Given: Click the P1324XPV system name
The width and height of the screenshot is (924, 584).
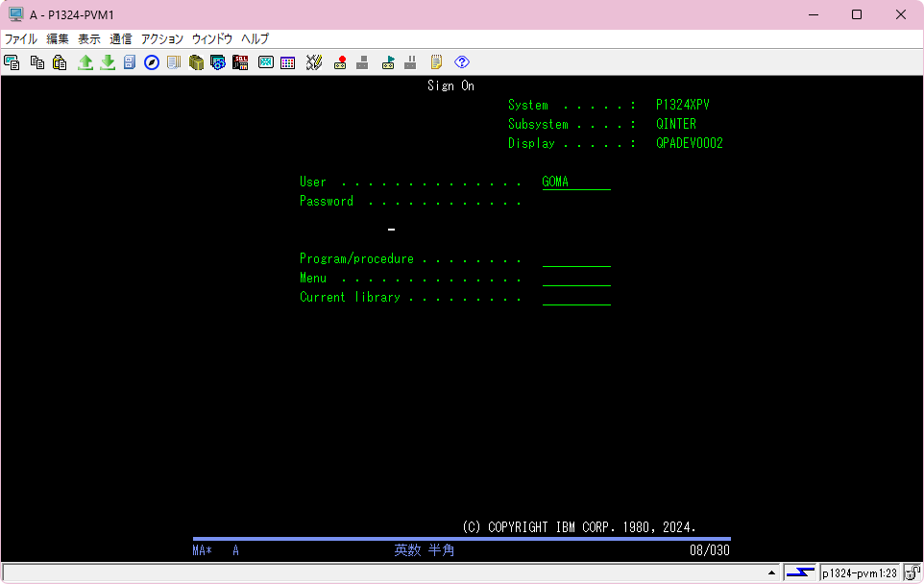Looking at the screenshot, I should pos(683,105).
